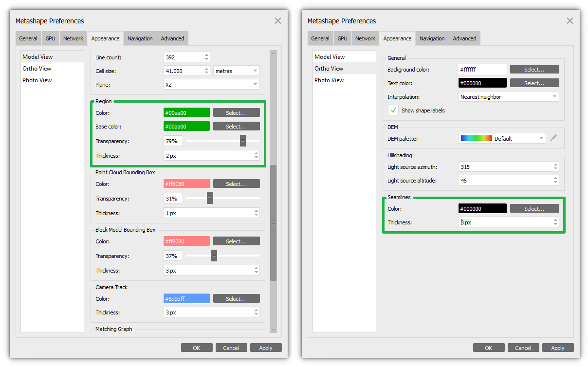Click Light source azimuth stepper arrows
Image resolution: width=588 pixels, height=367 pixels.
pos(556,167)
